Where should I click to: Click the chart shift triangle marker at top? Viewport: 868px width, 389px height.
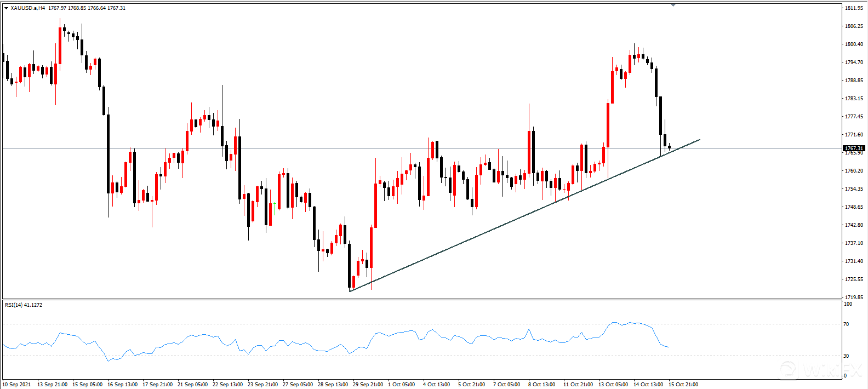tap(673, 5)
